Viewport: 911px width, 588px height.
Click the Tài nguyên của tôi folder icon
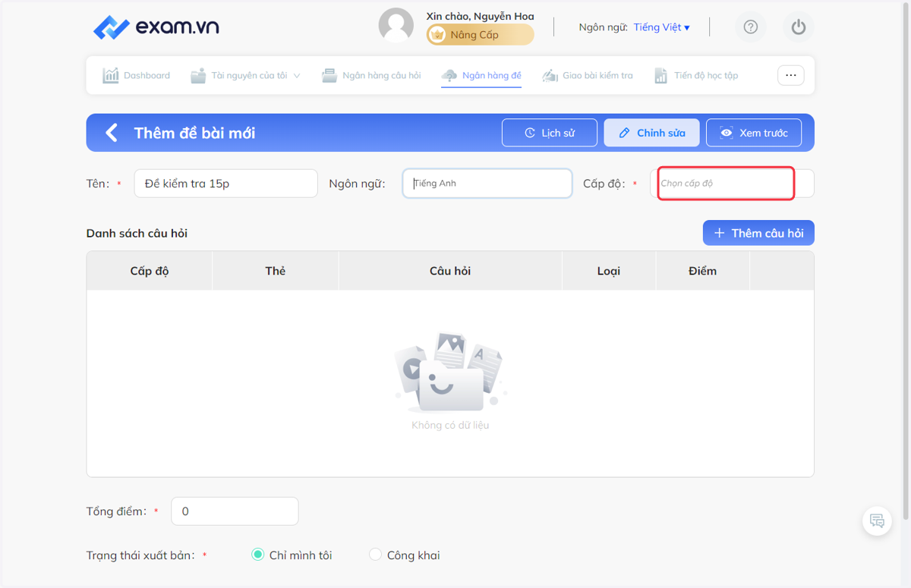pyautogui.click(x=199, y=75)
